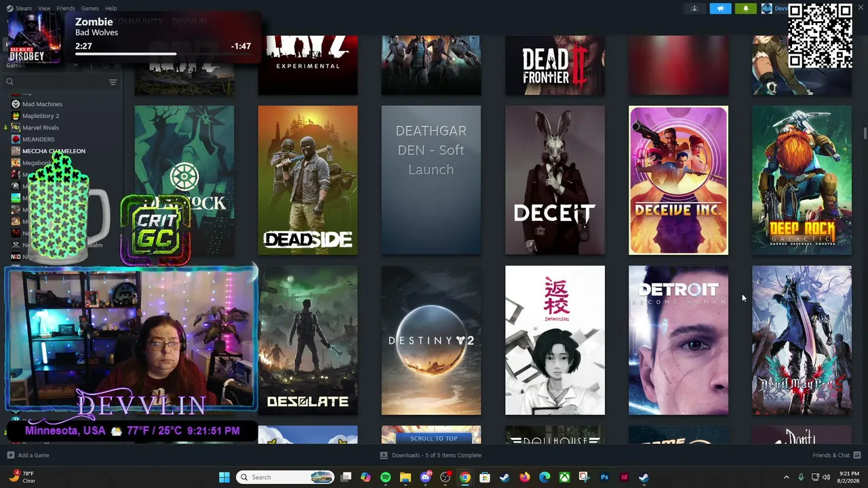Open the taskbar clock and date
The image size is (868, 488).
tap(849, 477)
